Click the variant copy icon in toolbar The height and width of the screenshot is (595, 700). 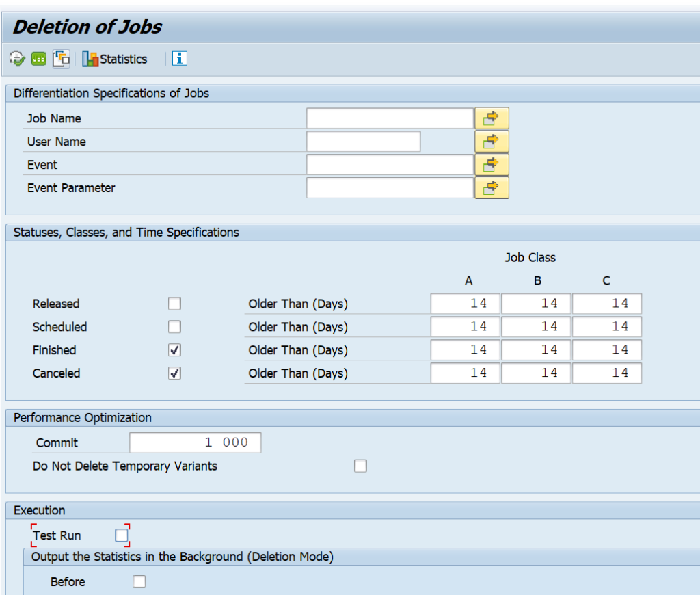[x=61, y=59]
